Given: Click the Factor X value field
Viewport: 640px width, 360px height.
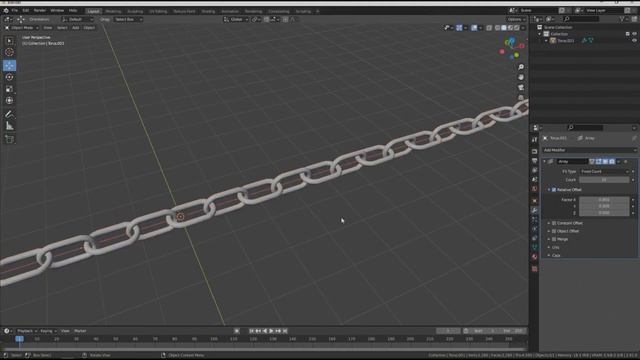Looking at the screenshot, I should pyautogui.click(x=604, y=200).
